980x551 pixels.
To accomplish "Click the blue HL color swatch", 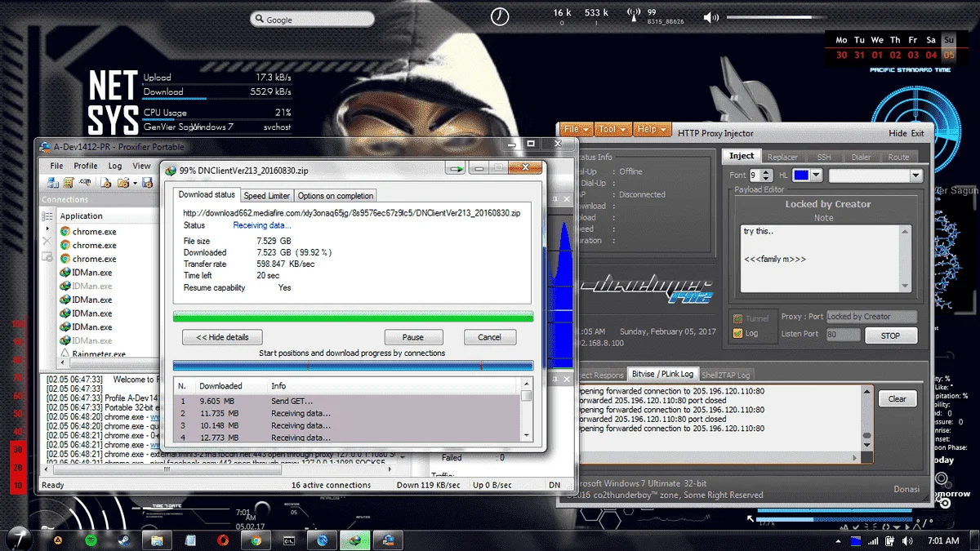I will click(801, 175).
